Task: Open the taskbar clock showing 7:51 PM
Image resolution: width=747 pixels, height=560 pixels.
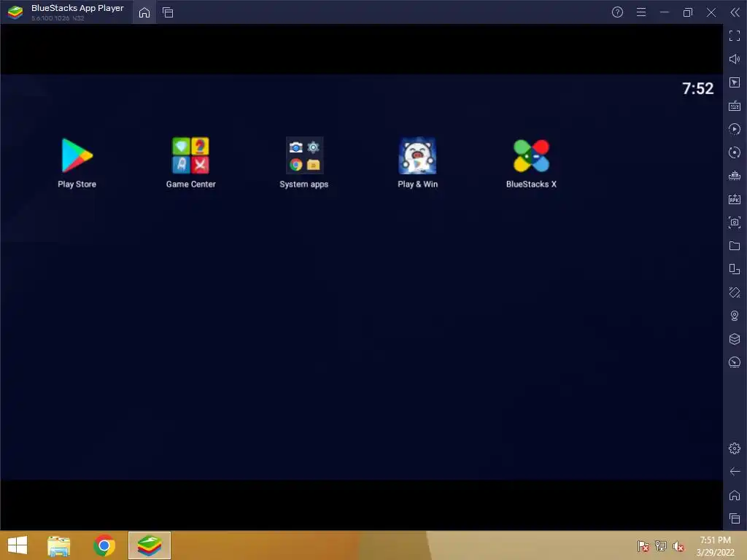Action: (x=715, y=546)
